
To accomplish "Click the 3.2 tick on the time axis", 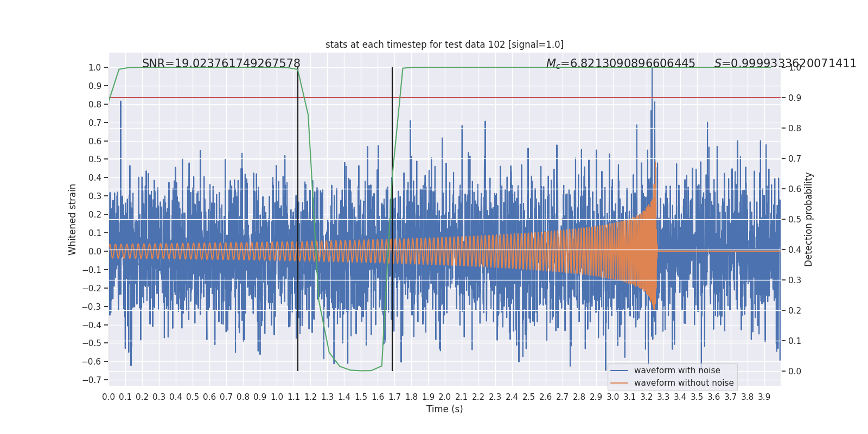I will (x=647, y=397).
